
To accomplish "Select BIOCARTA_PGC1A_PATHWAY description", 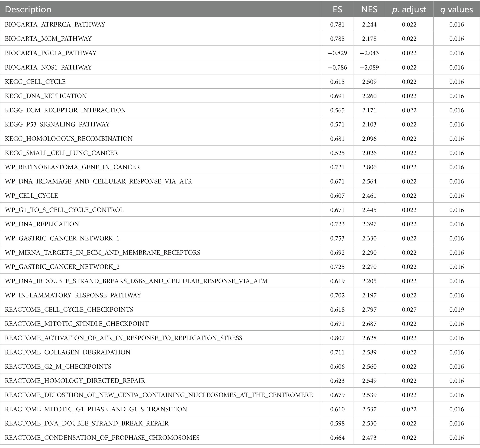I will coord(51,53).
